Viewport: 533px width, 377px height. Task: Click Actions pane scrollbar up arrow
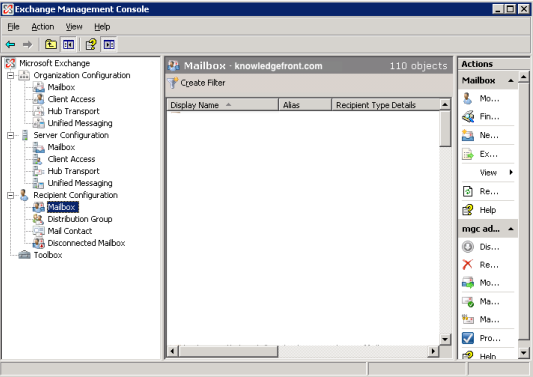pyautogui.click(x=524, y=77)
